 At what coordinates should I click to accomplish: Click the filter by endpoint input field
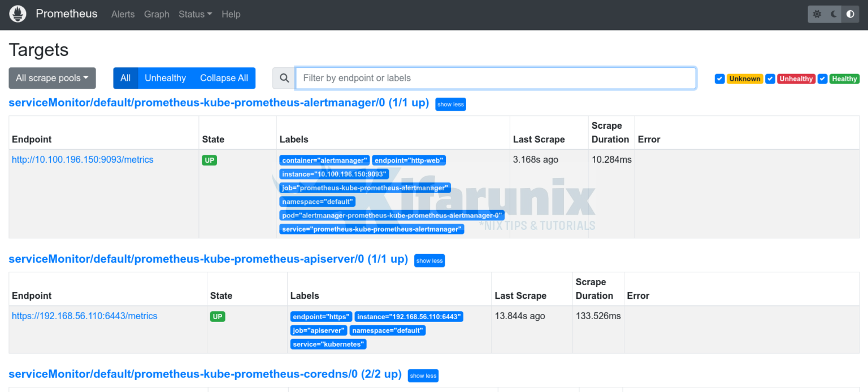496,78
